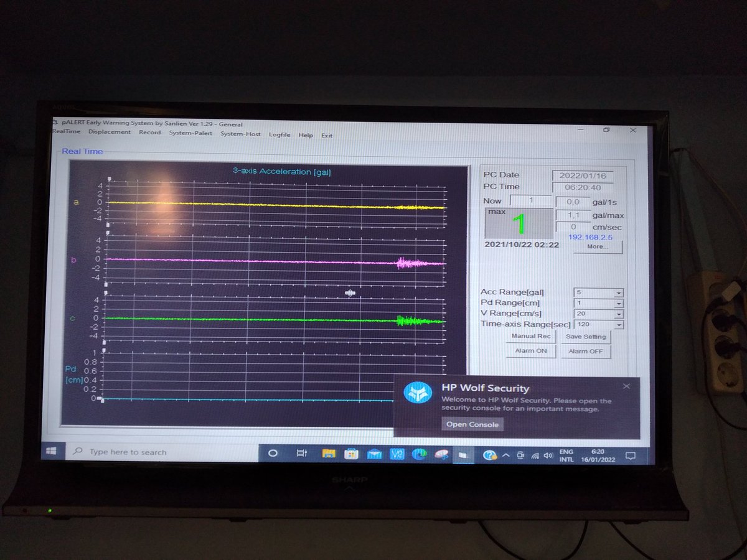Image resolution: width=747 pixels, height=560 pixels.
Task: Open the Mail app from the taskbar
Action: point(374,455)
